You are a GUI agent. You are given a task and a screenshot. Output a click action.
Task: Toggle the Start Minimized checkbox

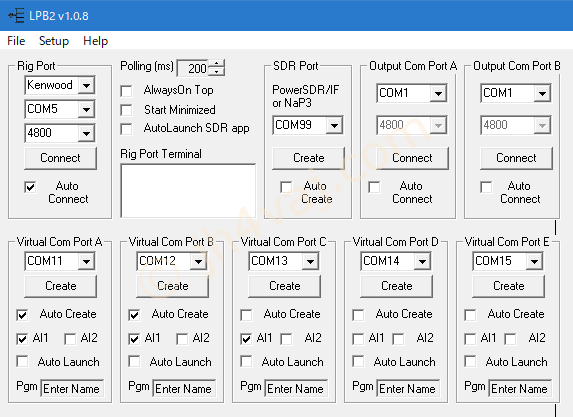coord(126,110)
